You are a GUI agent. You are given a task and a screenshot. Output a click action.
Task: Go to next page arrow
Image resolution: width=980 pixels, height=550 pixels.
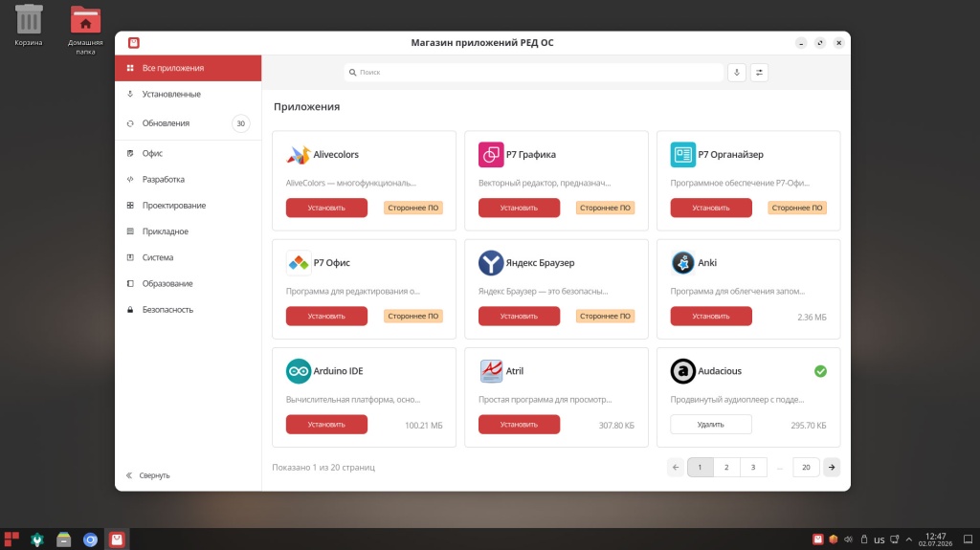click(832, 467)
